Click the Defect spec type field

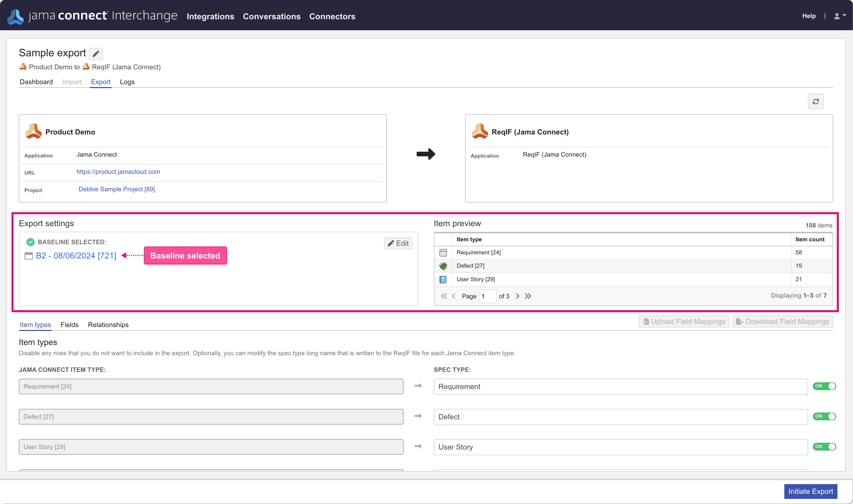coord(621,417)
